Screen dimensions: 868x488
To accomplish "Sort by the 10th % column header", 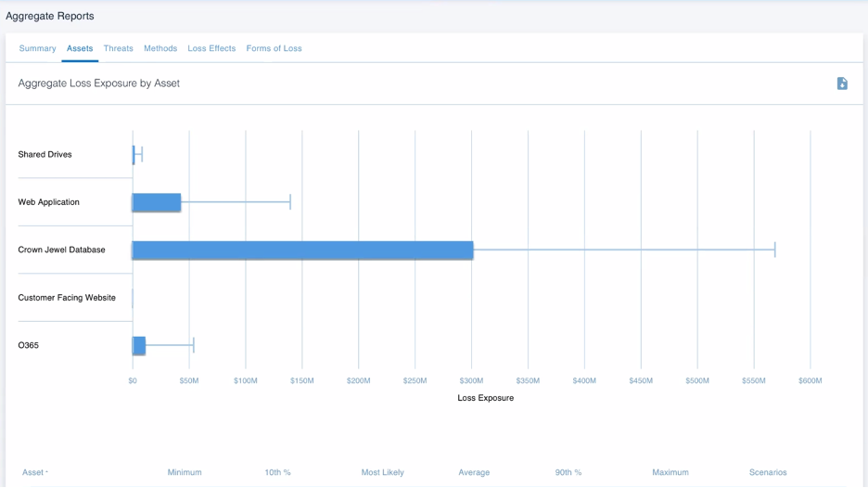I will pyautogui.click(x=277, y=472).
